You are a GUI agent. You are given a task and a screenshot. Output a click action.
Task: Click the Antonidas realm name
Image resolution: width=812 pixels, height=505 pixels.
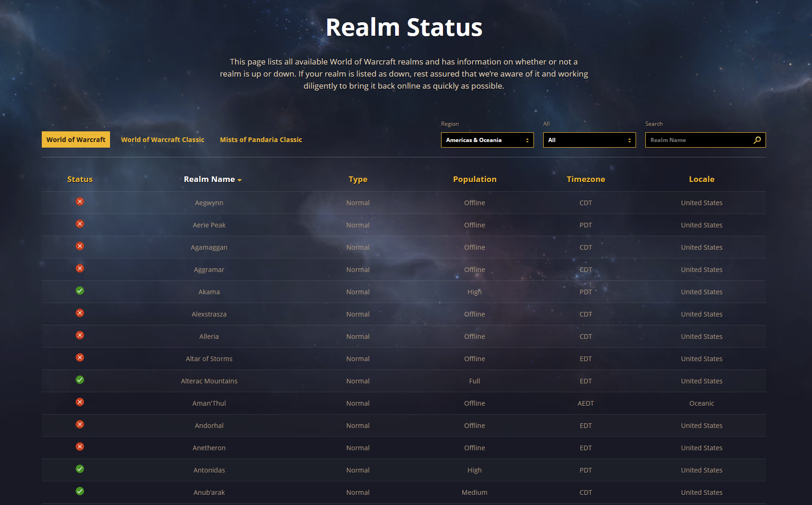pos(209,470)
